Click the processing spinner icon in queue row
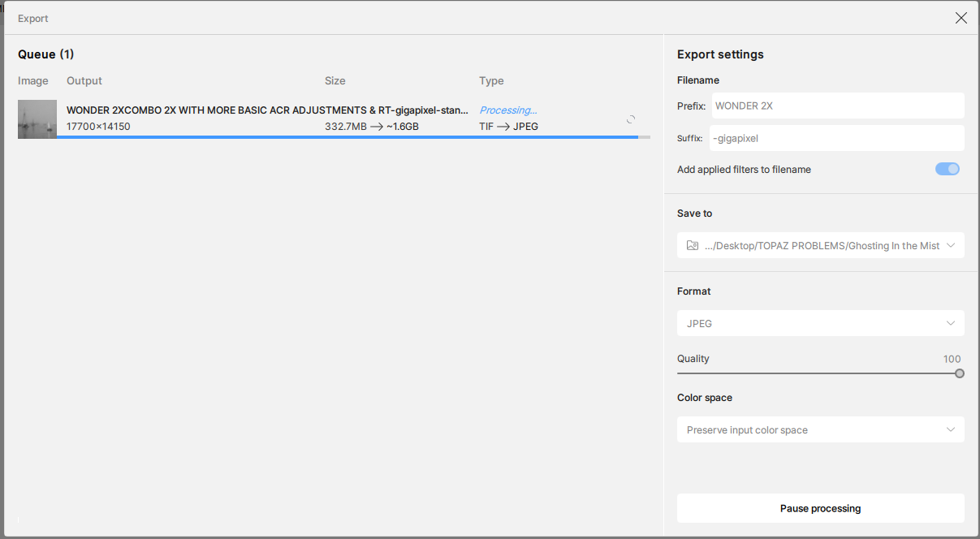The width and height of the screenshot is (980, 539). pyautogui.click(x=631, y=119)
